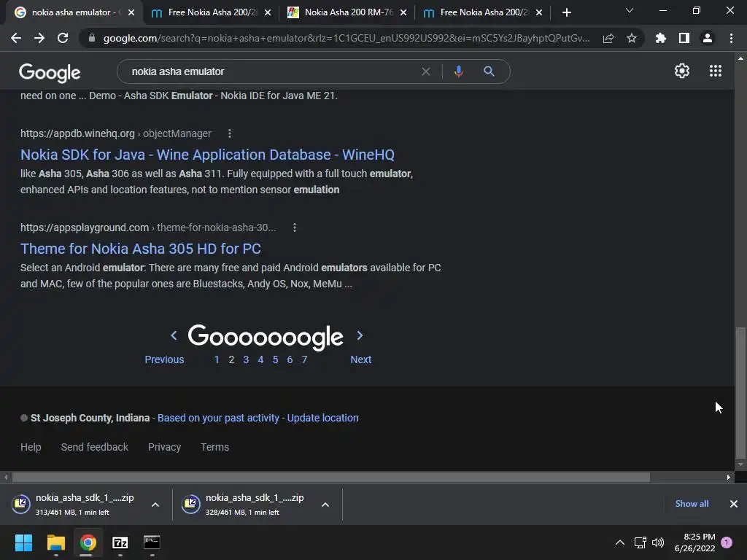The width and height of the screenshot is (747, 560).
Task: Open the command prompt taskbar icon
Action: (152, 542)
